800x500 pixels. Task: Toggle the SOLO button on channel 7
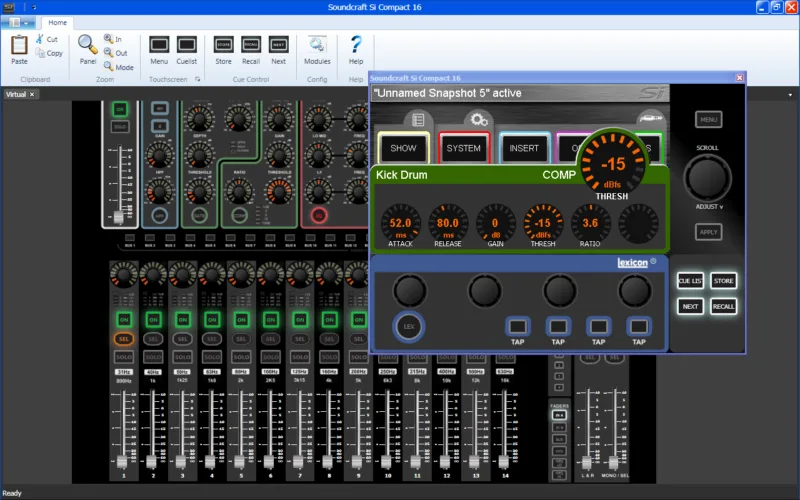pos(300,357)
